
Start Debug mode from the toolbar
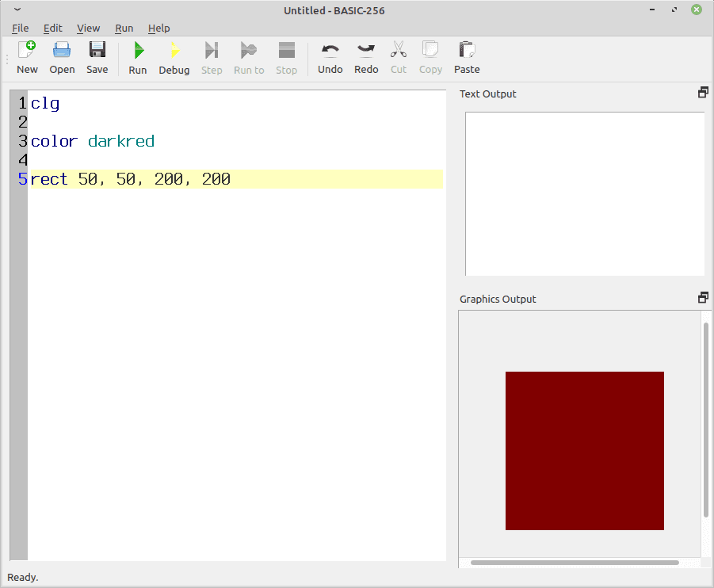click(x=174, y=51)
